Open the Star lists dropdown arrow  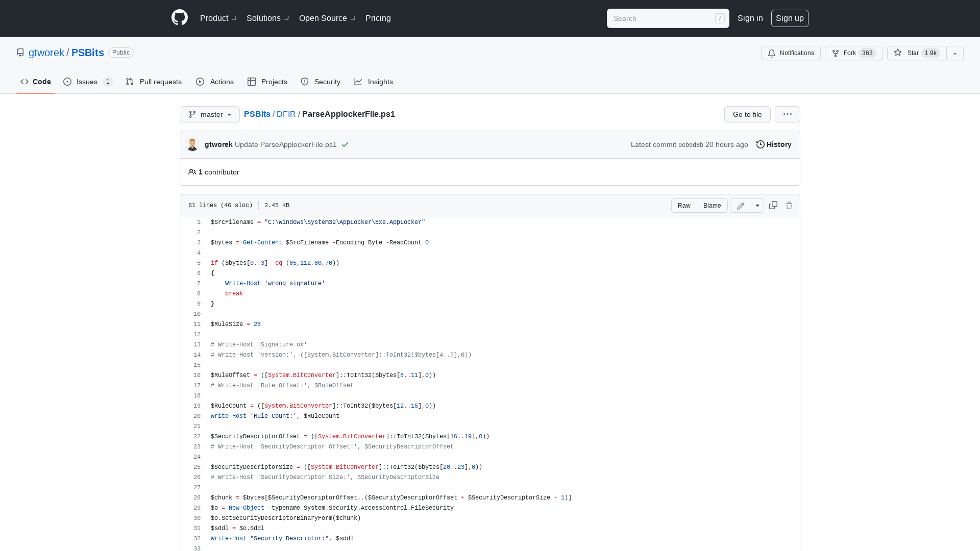pyautogui.click(x=955, y=53)
